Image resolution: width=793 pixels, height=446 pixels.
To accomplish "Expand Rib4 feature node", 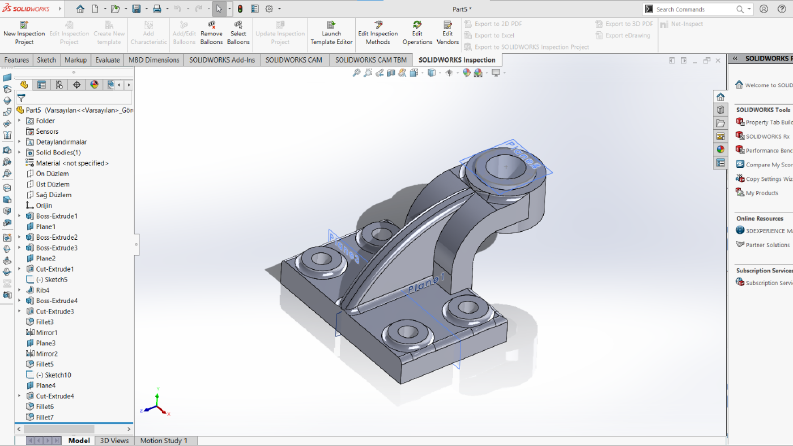I will (20, 290).
